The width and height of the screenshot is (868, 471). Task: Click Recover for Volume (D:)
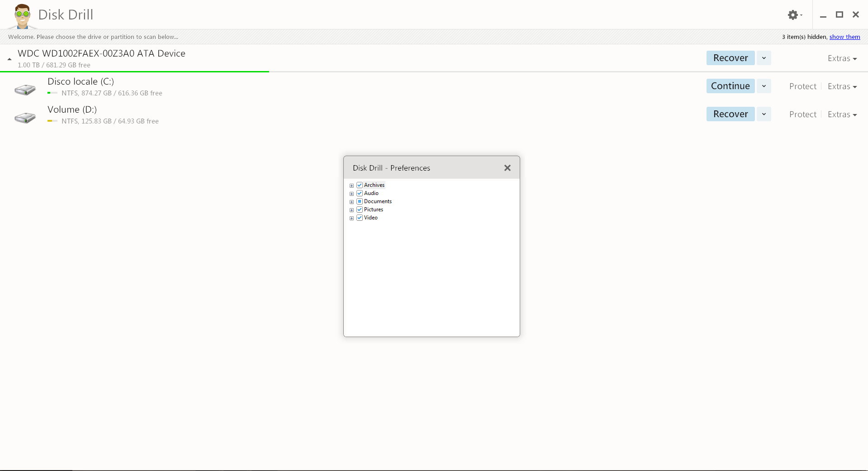(x=730, y=114)
